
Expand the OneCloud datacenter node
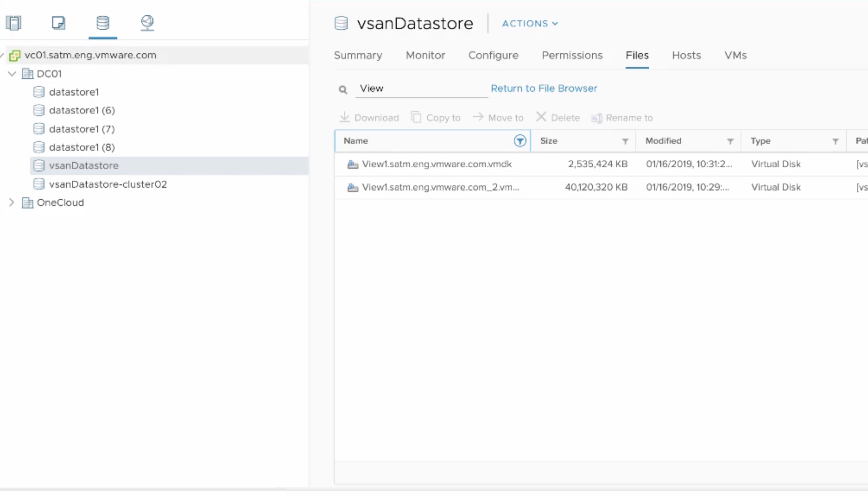(12, 202)
